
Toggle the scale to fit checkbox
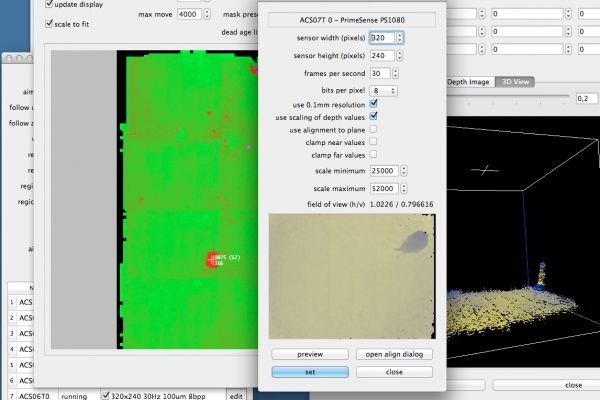coord(50,23)
